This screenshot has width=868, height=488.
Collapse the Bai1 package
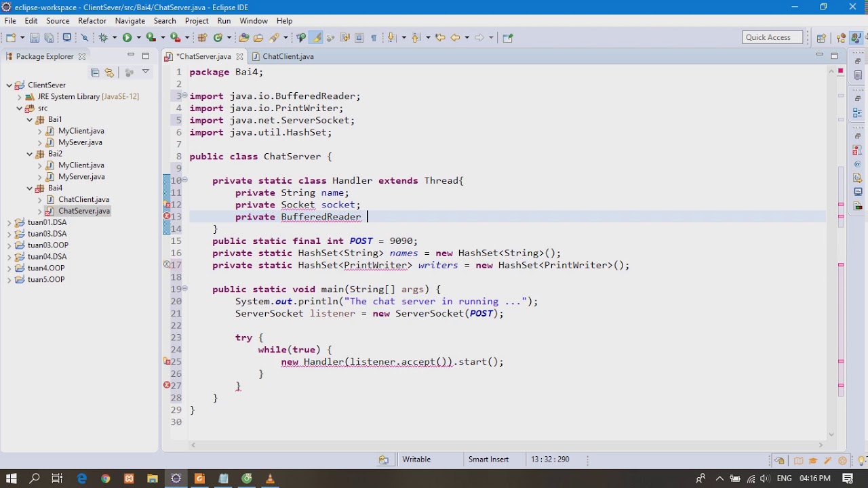point(30,119)
